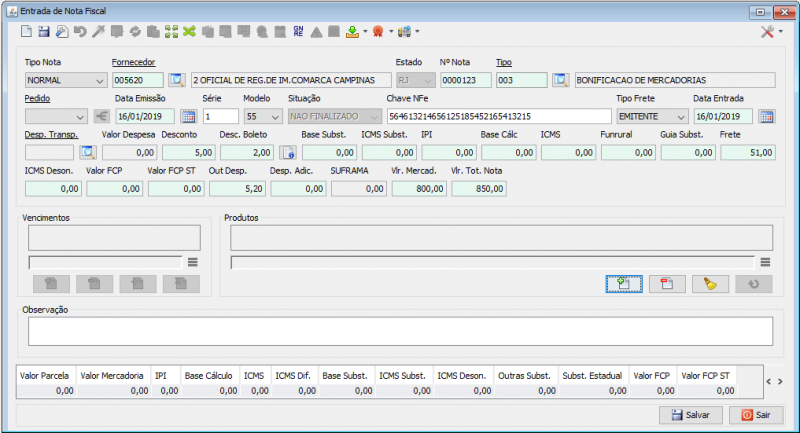
Task: Click the Pedido underlined label link
Action: pyautogui.click(x=37, y=98)
